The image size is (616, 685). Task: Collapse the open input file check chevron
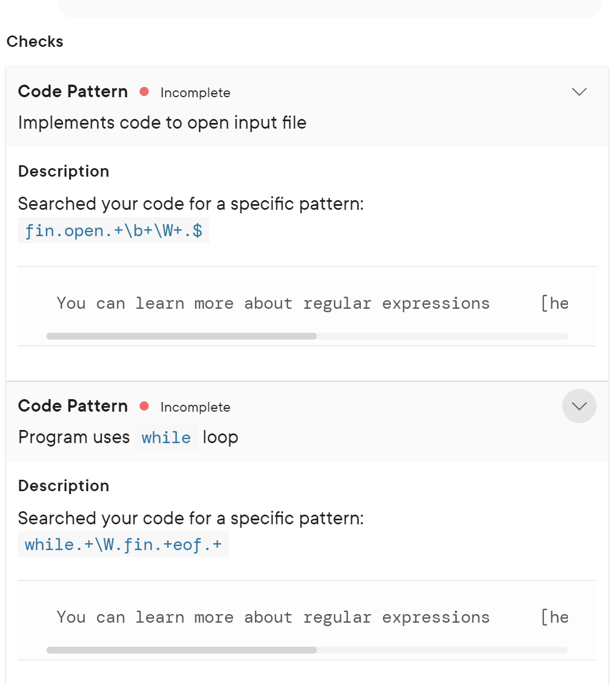(579, 91)
